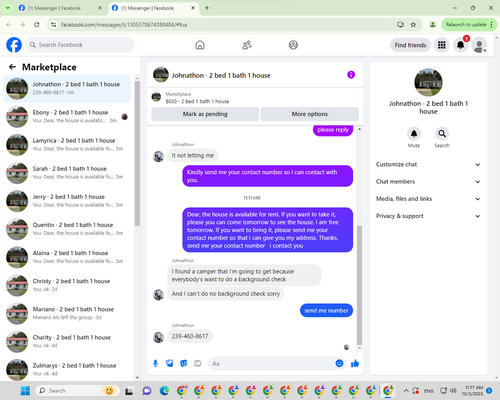Image resolution: width=500 pixels, height=400 pixels.
Task: Open Jerry conversation in the list
Action: point(67,201)
